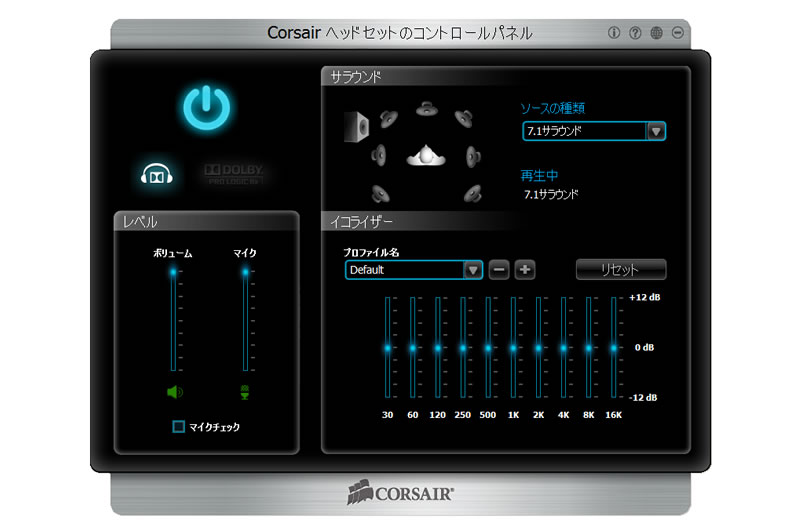Click the 250 Hz equalizer slider
Viewport: 800px width, 520px height.
pos(463,347)
